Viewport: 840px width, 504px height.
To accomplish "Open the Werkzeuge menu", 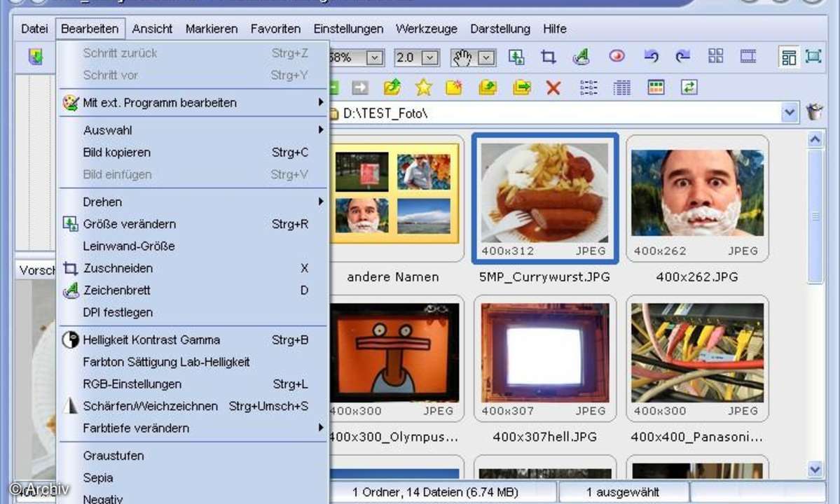I will coord(426,29).
